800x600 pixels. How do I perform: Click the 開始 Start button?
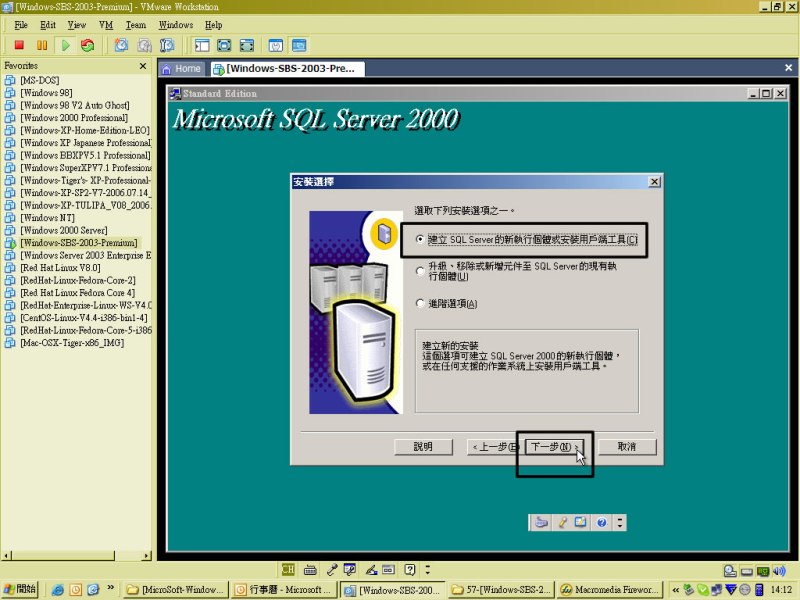(21, 589)
